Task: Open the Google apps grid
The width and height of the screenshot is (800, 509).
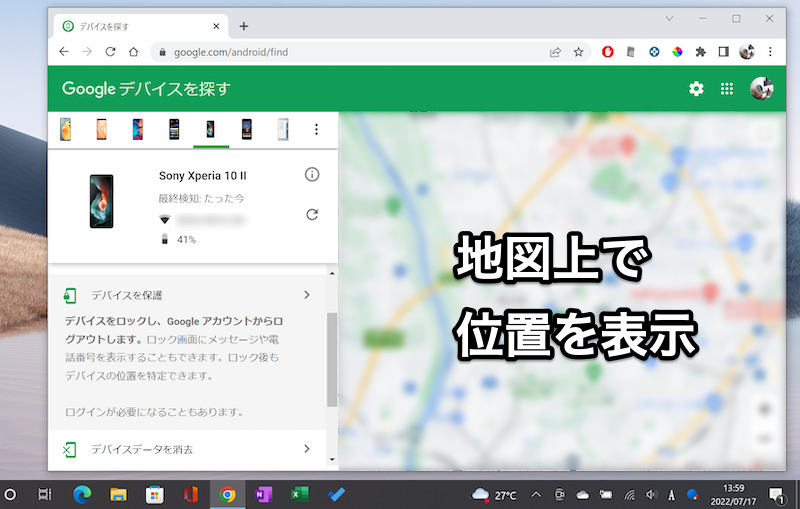Action: 727,89
